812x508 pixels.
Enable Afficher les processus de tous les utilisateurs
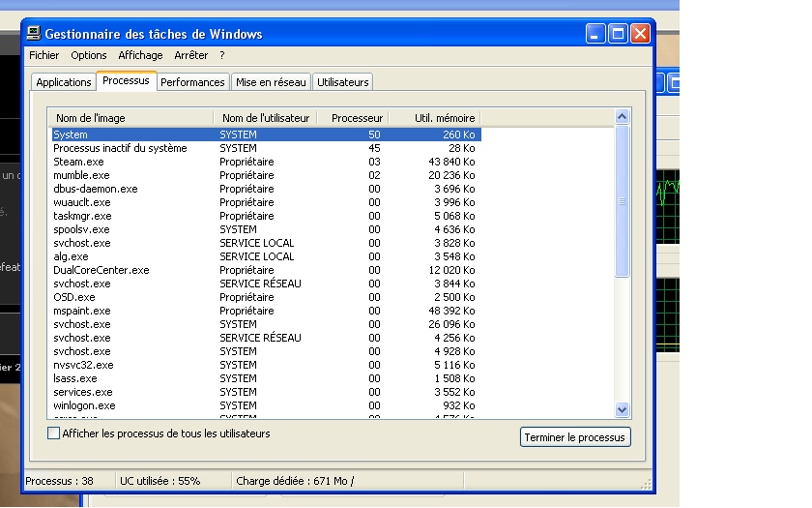point(53,433)
